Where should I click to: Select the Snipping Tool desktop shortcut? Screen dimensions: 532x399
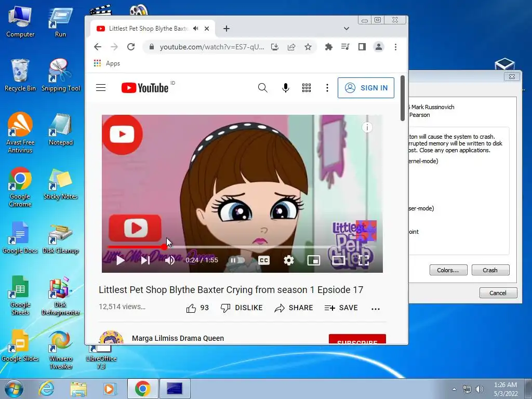click(x=60, y=75)
